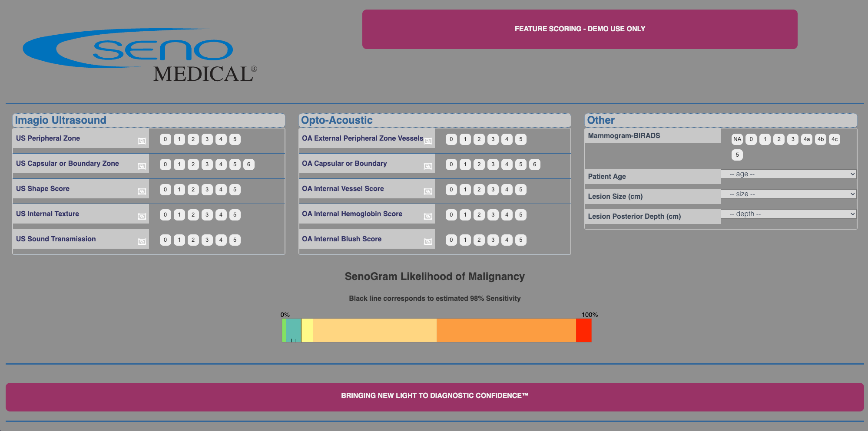
Task: Open image icon beside US Peripheral Zone
Action: (142, 141)
